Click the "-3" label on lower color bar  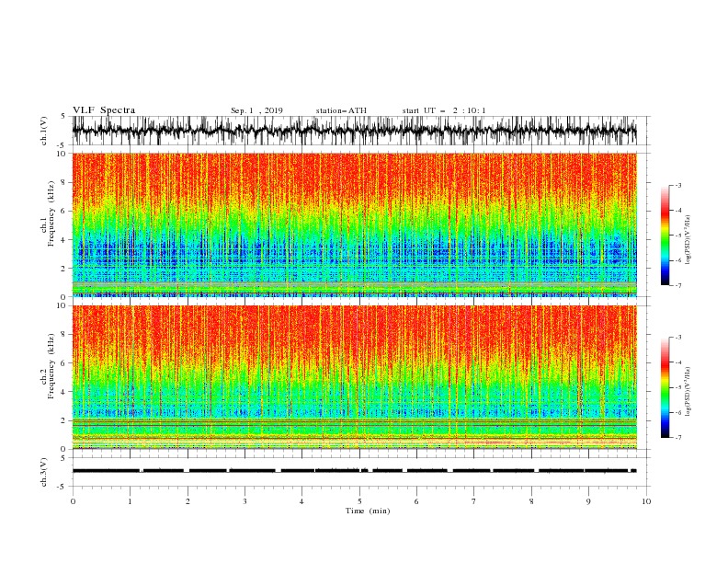(x=677, y=338)
